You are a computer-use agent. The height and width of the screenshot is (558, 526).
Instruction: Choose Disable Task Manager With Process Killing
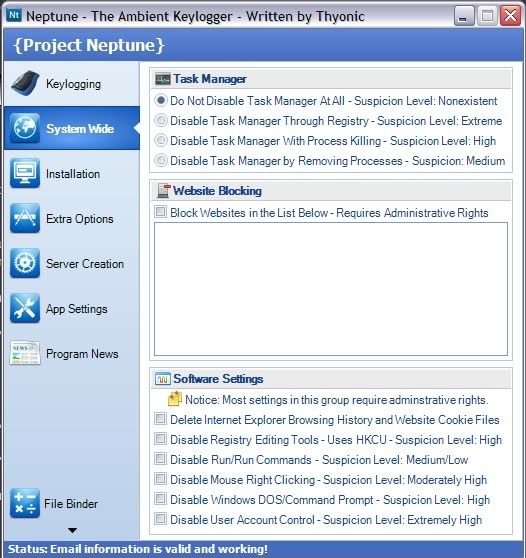tap(161, 140)
